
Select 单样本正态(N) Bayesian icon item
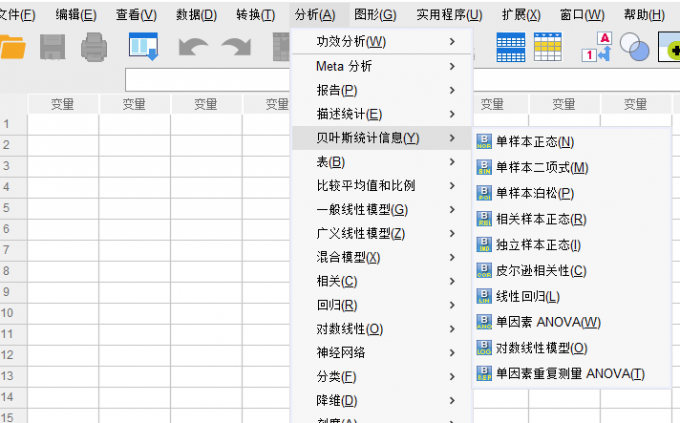pos(571,142)
